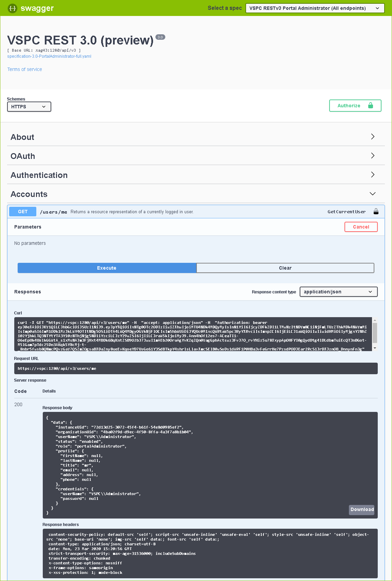392x581 pixels.
Task: Open the Response content type dropdown
Action: point(339,292)
